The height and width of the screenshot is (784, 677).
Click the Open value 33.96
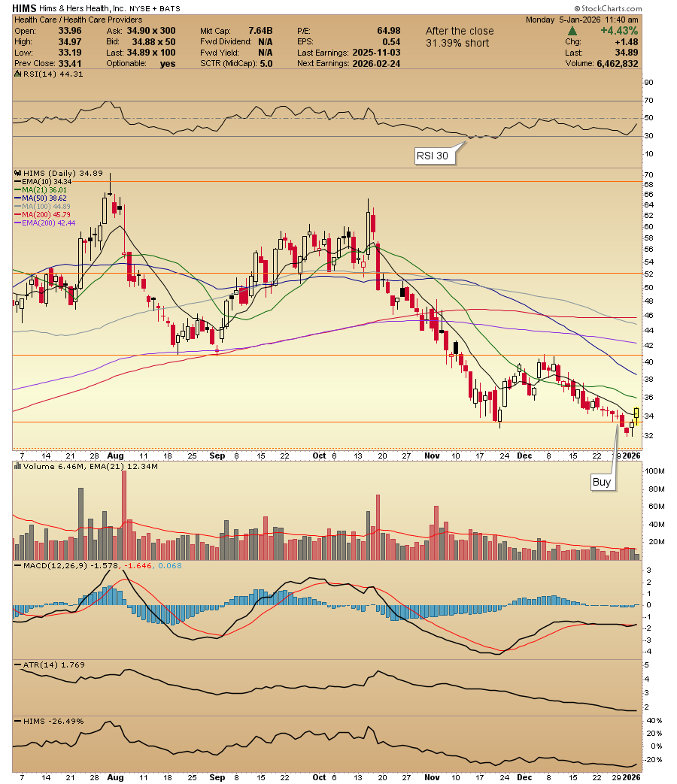[x=70, y=31]
